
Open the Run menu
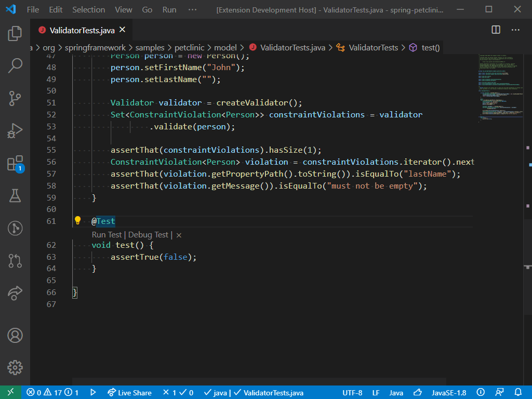click(169, 9)
